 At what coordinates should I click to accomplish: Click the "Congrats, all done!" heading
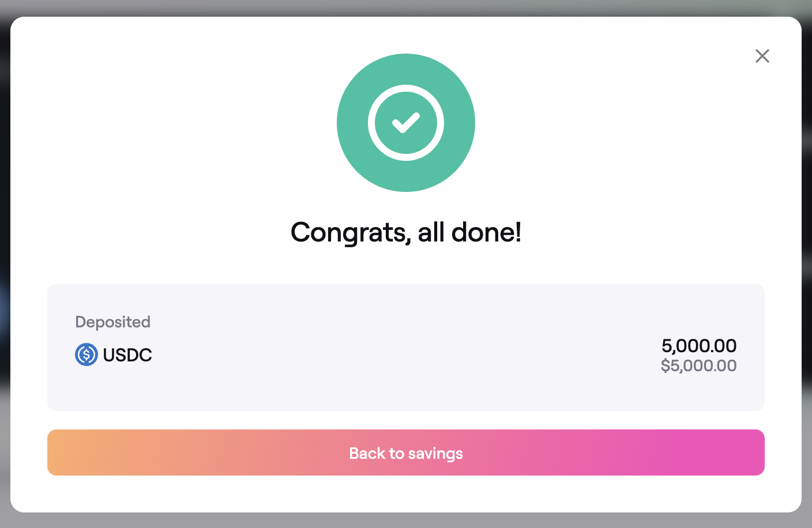406,232
